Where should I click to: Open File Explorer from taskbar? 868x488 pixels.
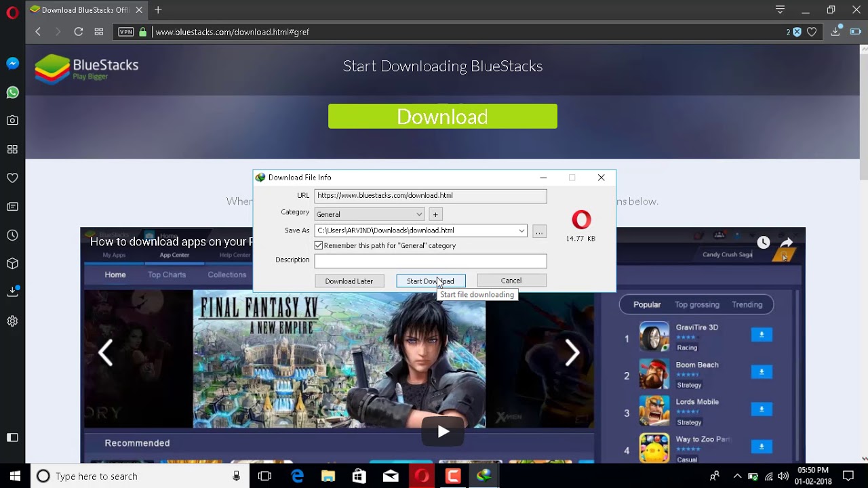[328, 476]
